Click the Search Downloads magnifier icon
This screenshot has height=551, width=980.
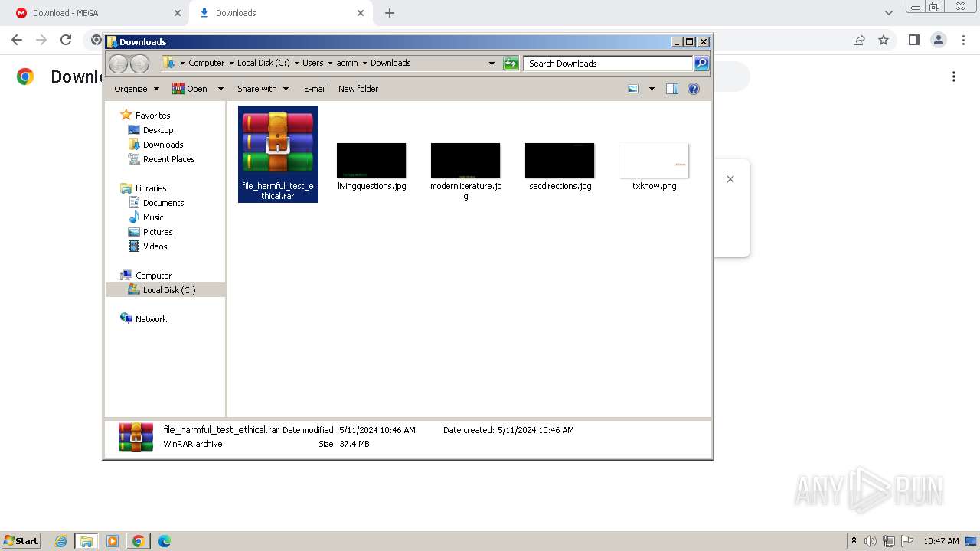(x=701, y=64)
